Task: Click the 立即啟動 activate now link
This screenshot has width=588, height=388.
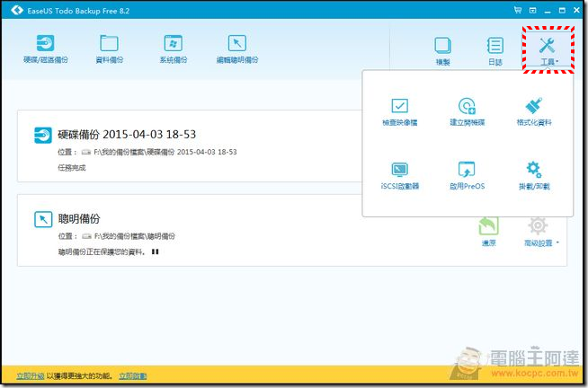Action: [131, 375]
